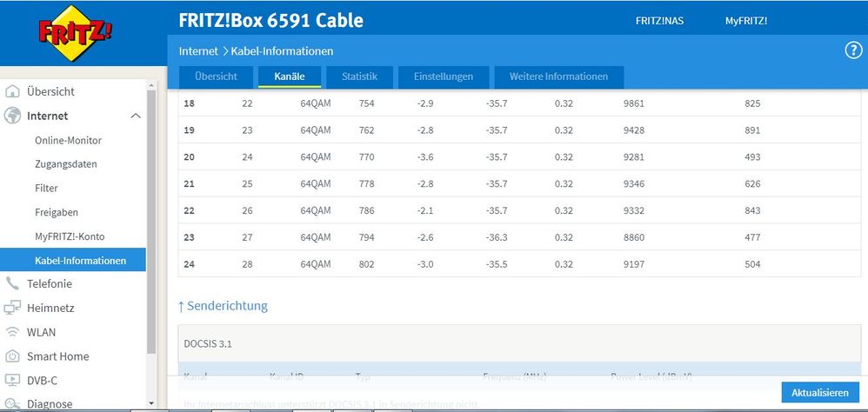
Task: Click MSE value -36.3
Action: click(497, 237)
